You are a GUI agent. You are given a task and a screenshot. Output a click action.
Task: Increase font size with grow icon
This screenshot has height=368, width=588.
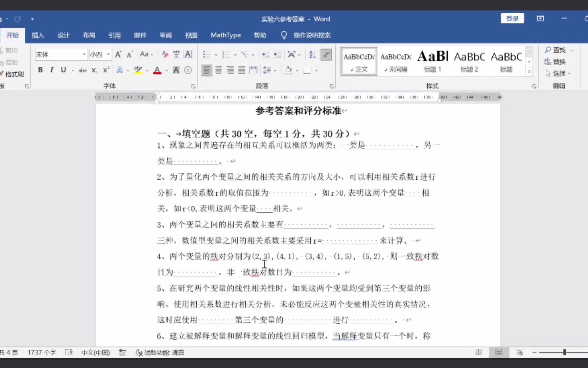pyautogui.click(x=118, y=55)
